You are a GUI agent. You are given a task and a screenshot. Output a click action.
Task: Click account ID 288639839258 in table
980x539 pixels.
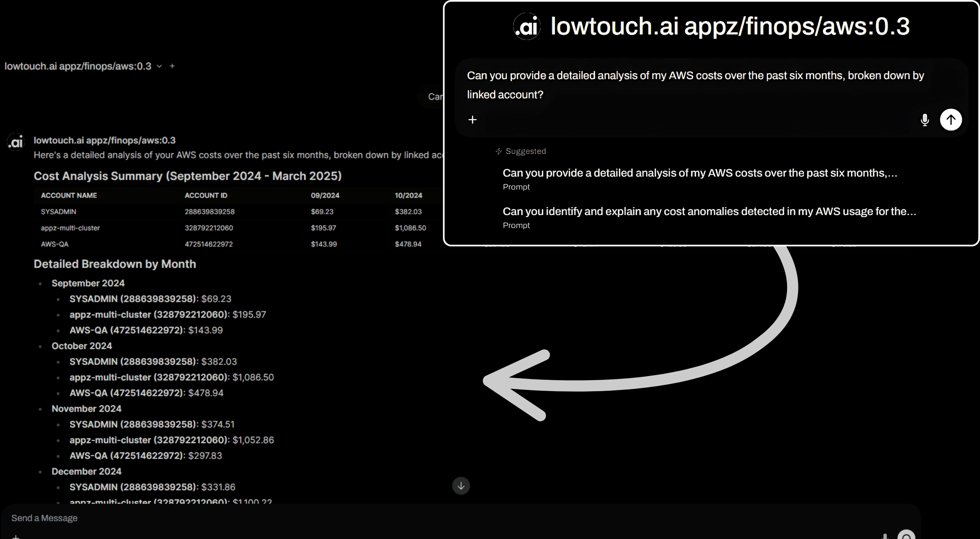[x=209, y=212]
